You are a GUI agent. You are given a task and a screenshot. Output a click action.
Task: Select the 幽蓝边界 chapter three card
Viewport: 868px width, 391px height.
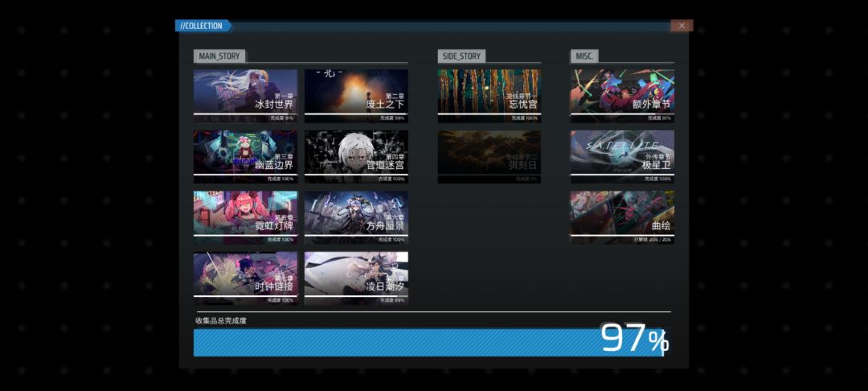click(x=245, y=157)
